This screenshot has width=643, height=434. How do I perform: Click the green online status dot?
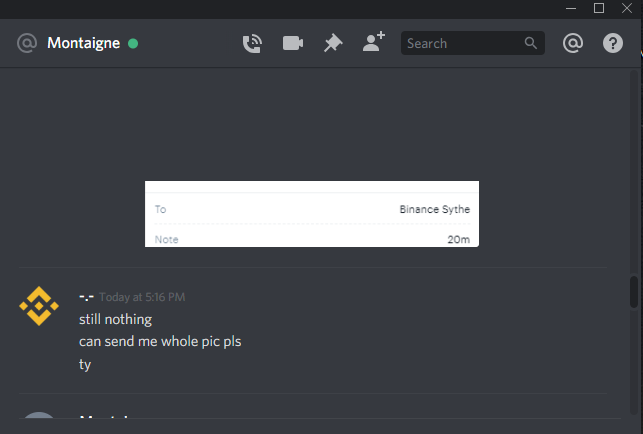coord(133,43)
